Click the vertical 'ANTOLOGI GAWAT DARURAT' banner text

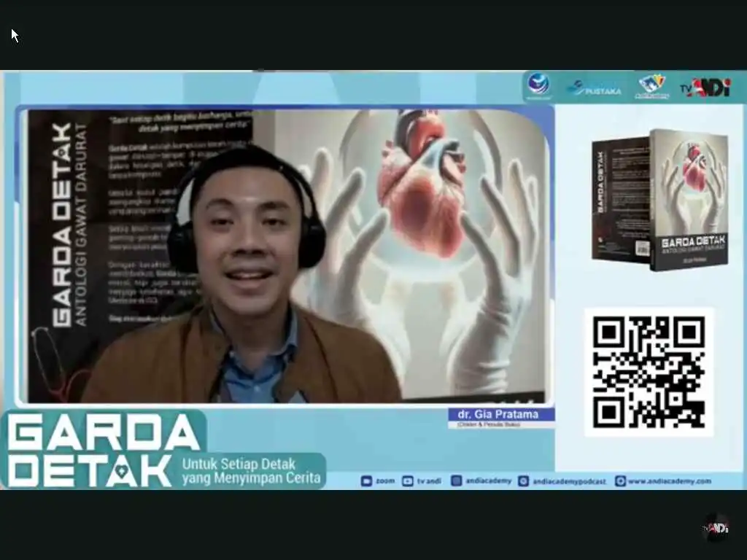pyautogui.click(x=82, y=225)
